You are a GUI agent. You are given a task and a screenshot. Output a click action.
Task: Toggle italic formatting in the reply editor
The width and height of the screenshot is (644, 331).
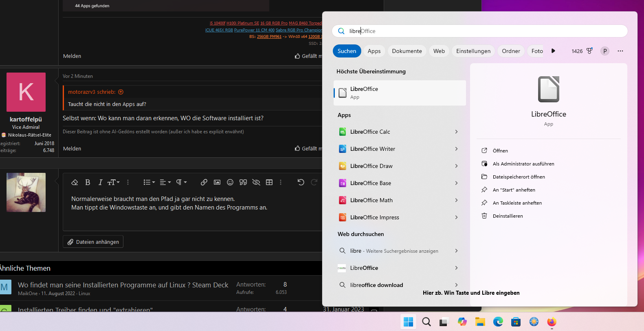click(100, 182)
